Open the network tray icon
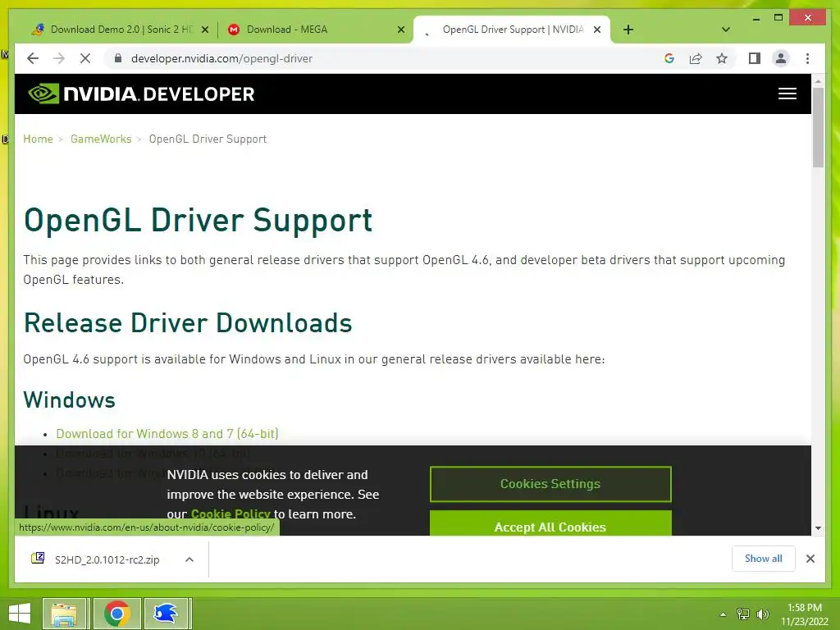Screen dimensions: 840x630 [x=742, y=614]
